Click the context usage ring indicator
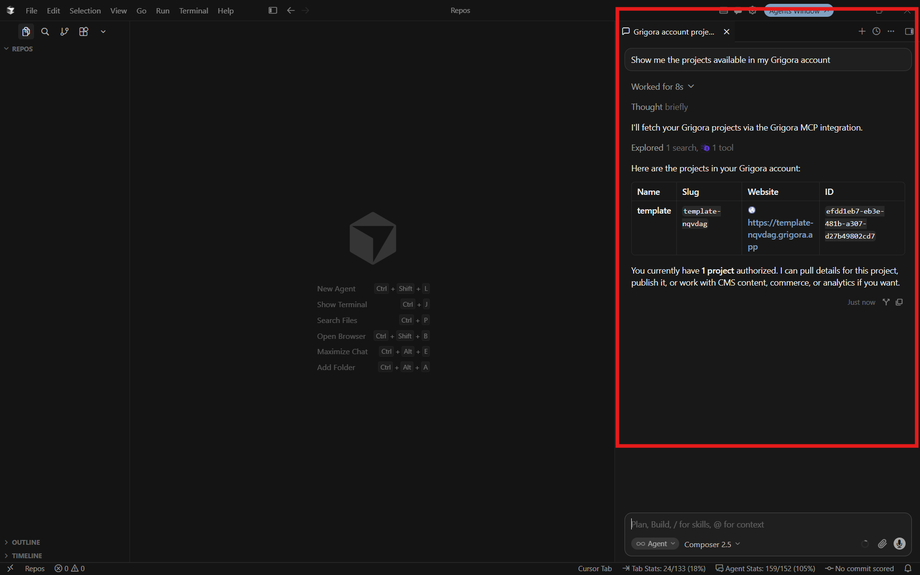920x575 pixels. (865, 544)
